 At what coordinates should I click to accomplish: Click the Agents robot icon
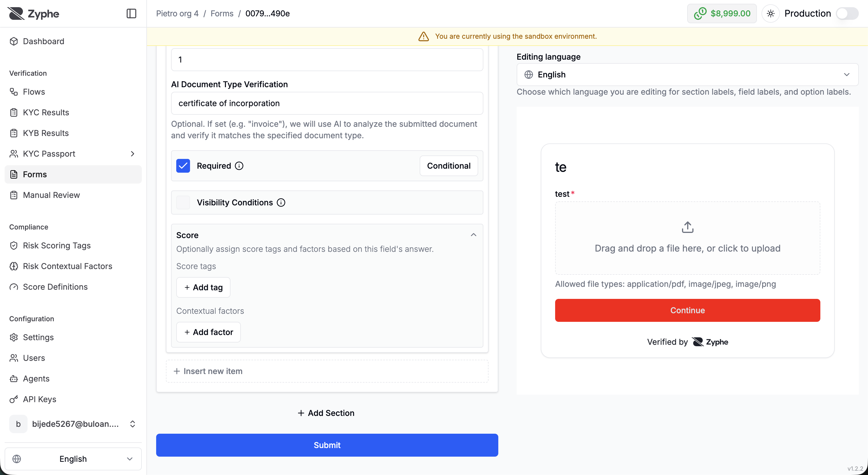[x=14, y=378]
